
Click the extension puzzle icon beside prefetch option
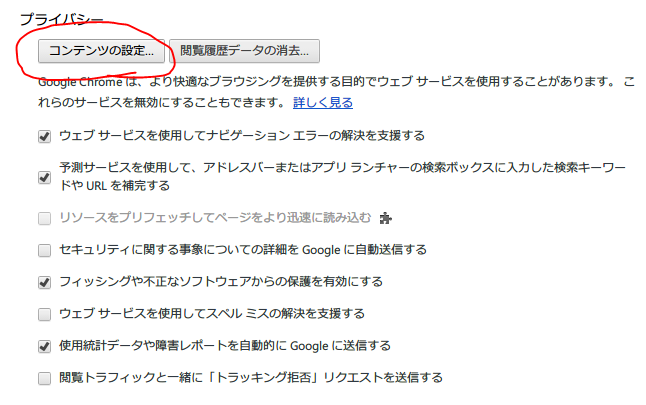click(386, 218)
